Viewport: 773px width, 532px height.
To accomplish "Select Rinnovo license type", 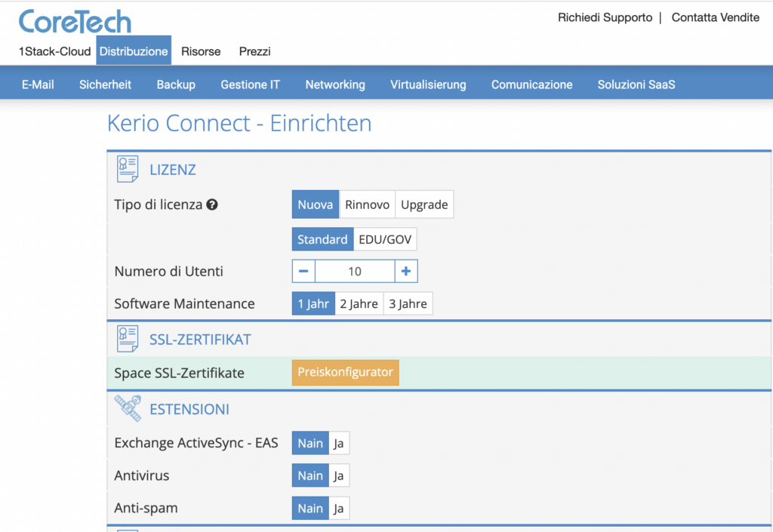I will click(367, 204).
